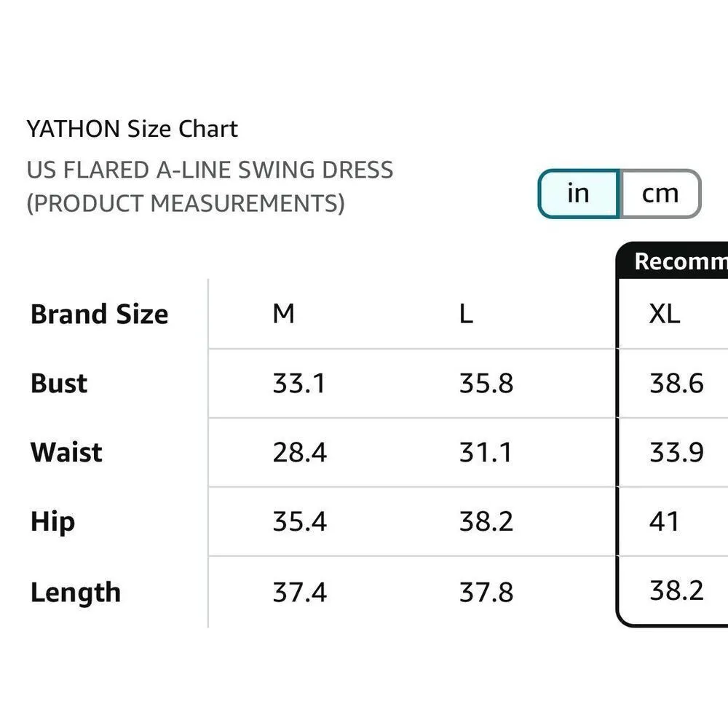Image resolution: width=728 pixels, height=728 pixels.
Task: Select the L size column header
Action: (466, 314)
